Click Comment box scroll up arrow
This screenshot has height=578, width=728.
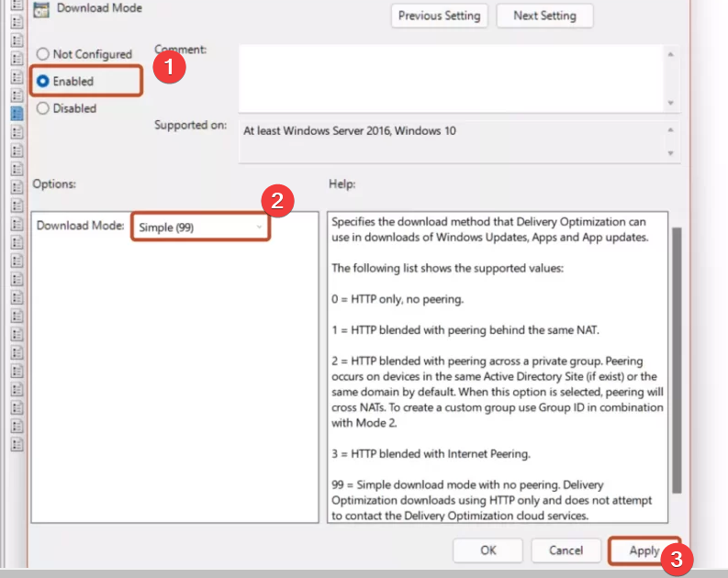click(670, 55)
